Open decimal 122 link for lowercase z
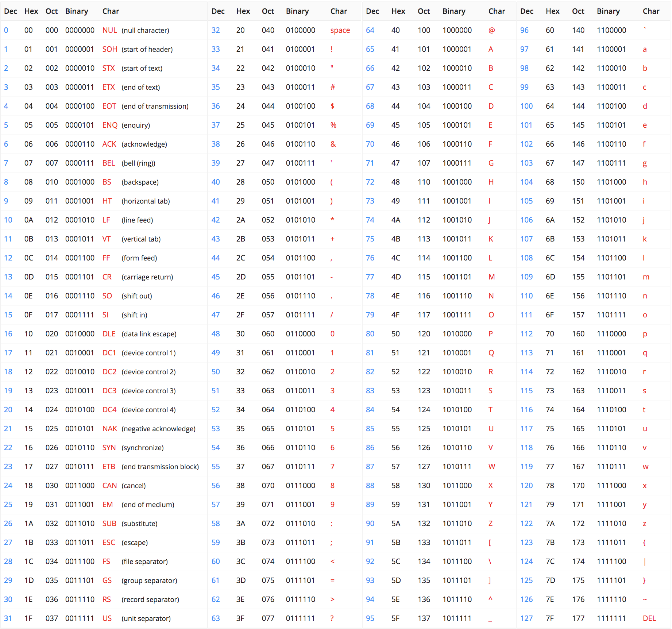The height and width of the screenshot is (629, 672). (x=526, y=523)
